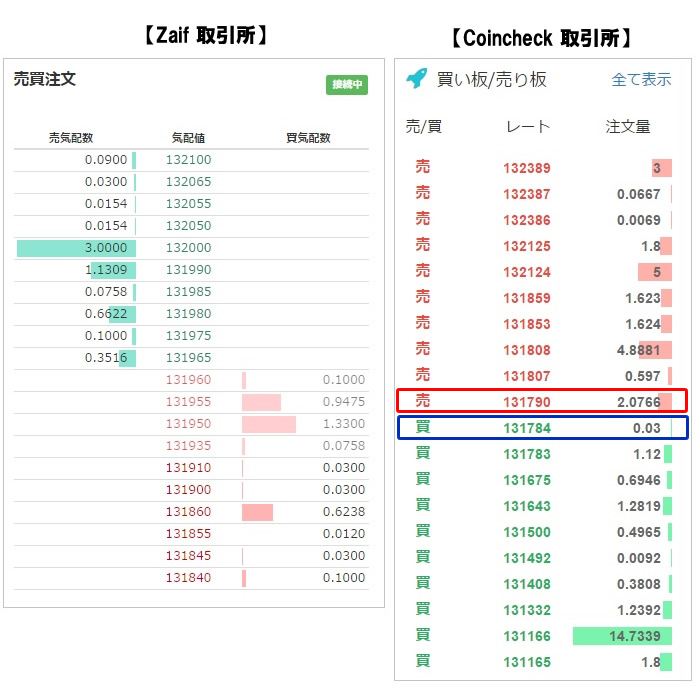Click the Coincheck sell rate 132125
Image resolution: width=697 pixels, height=700 pixels.
pyautogui.click(x=527, y=246)
